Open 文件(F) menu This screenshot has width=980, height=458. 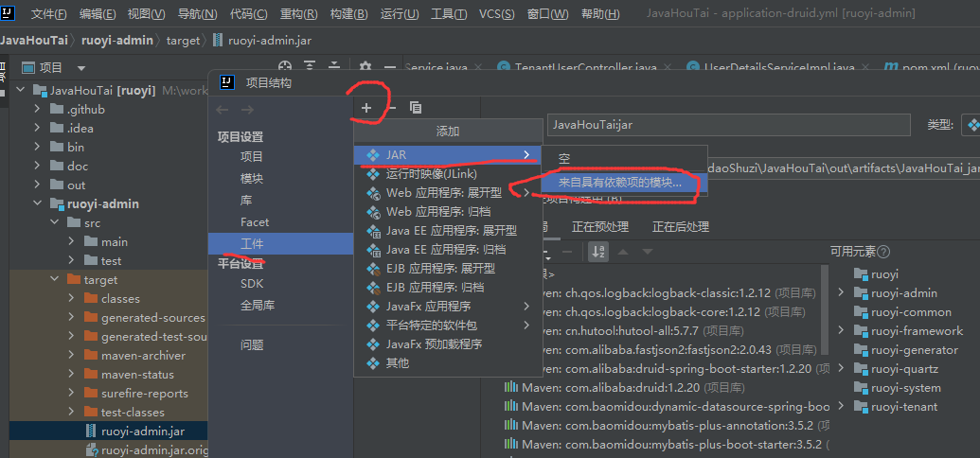tap(48, 14)
